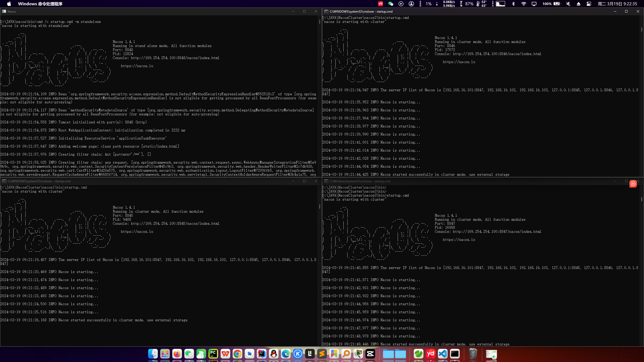Click the nacos3 window scrollbar thumb

coord(642,199)
